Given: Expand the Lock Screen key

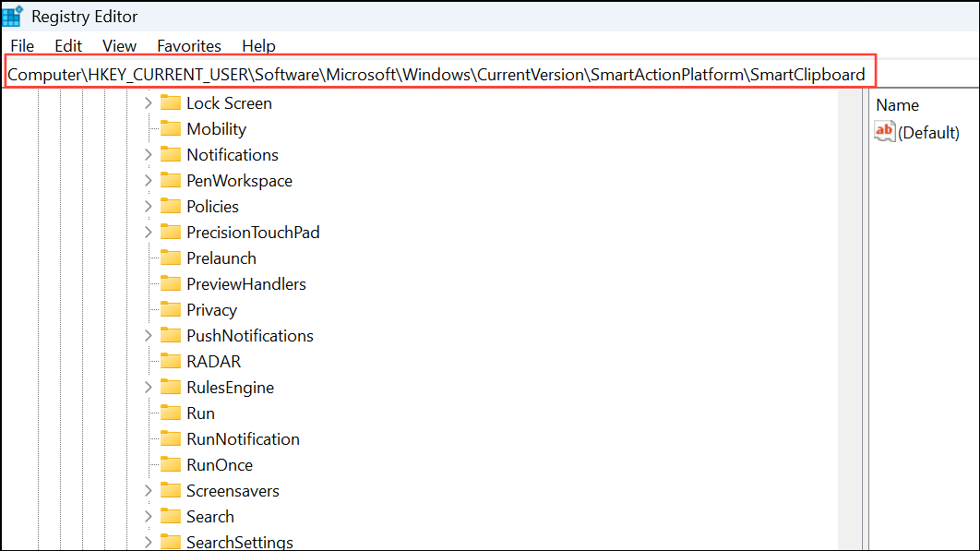Looking at the screenshot, I should [149, 102].
